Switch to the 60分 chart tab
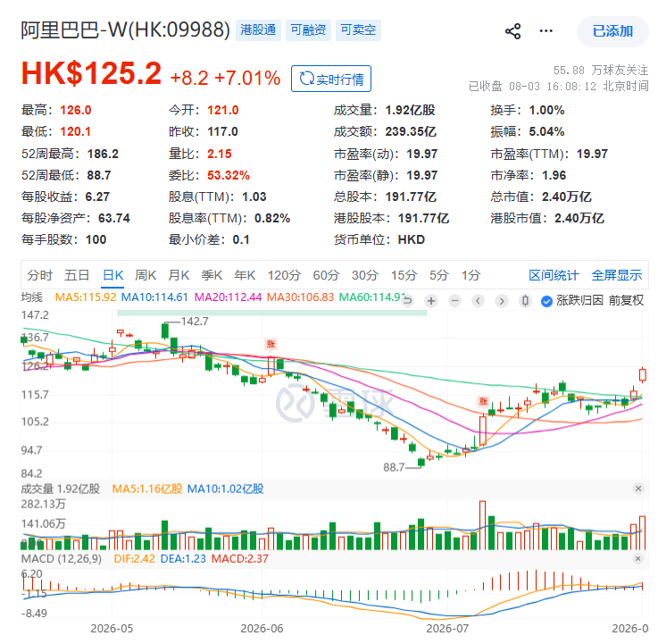658x644 pixels. [x=326, y=275]
